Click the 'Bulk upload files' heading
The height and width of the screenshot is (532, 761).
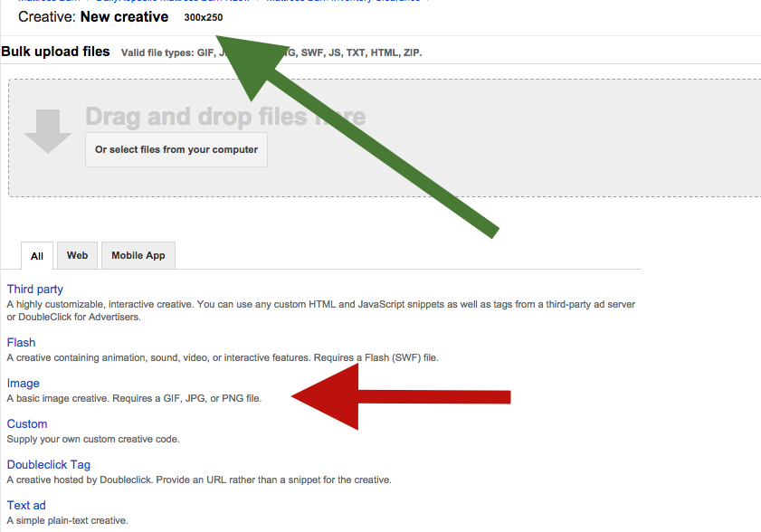click(x=56, y=52)
